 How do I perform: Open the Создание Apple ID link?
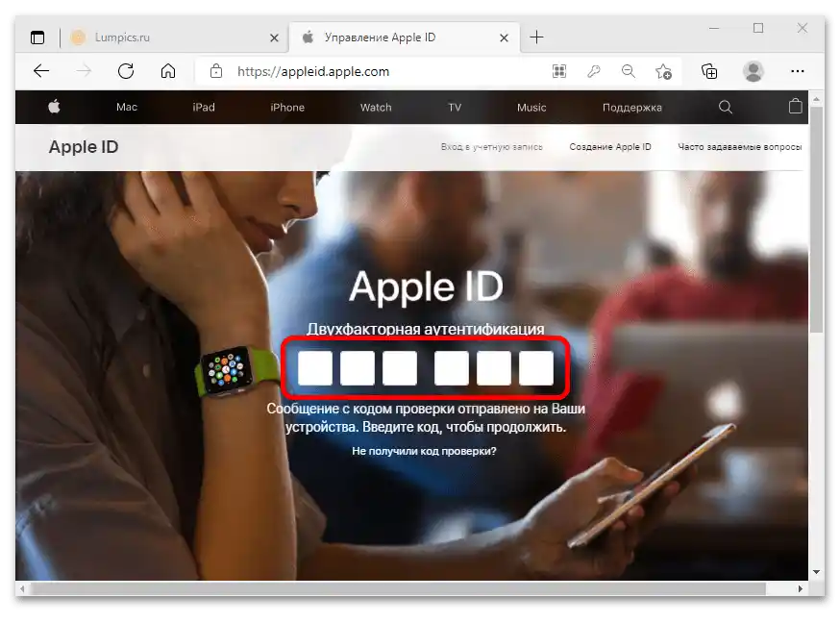[x=610, y=147]
